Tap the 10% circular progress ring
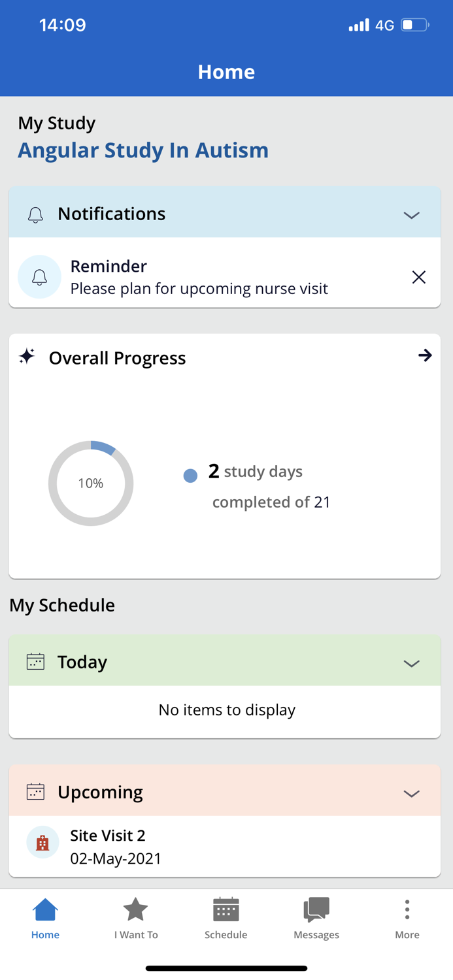This screenshot has height=980, width=453. pyautogui.click(x=91, y=483)
